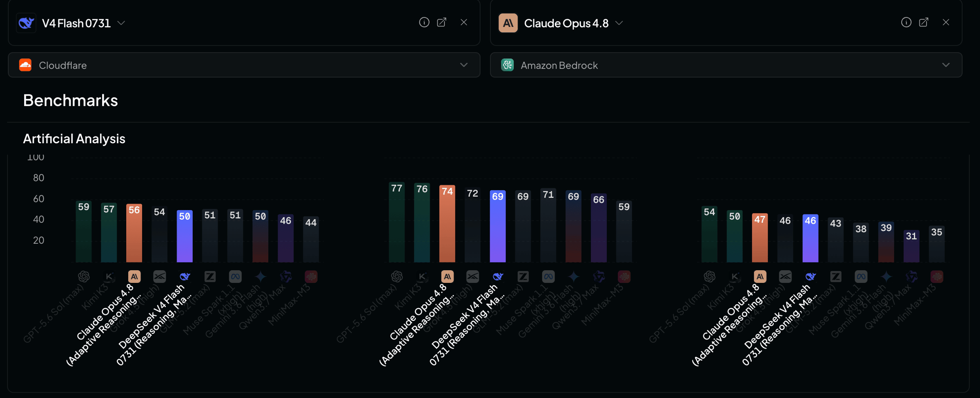Remove Claude Opus 4.8 from comparison
Image resolution: width=980 pixels, height=398 pixels.
[946, 22]
